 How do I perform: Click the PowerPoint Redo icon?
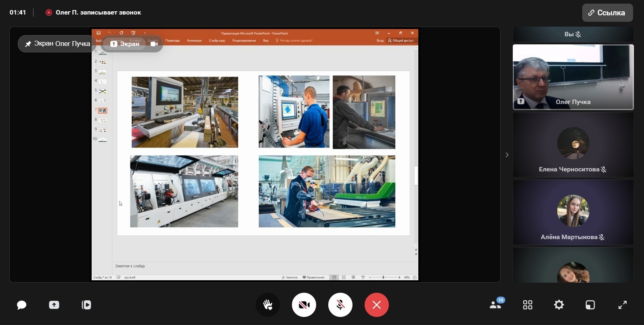click(121, 33)
